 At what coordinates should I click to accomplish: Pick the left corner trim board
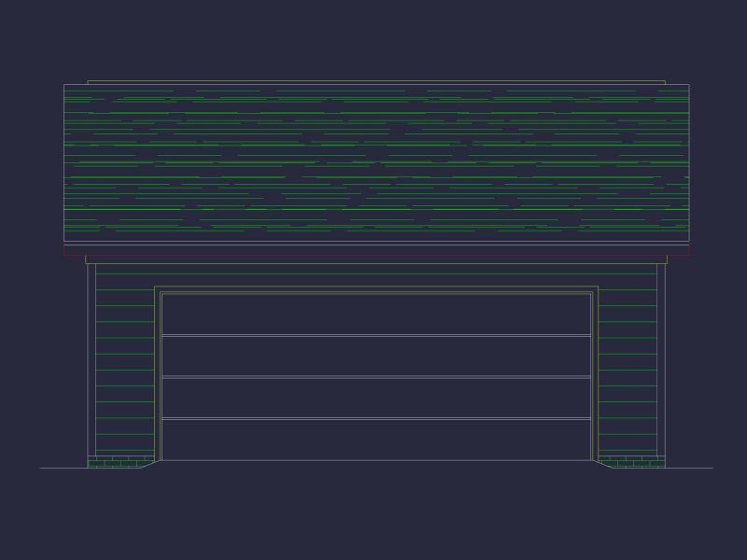click(92, 359)
